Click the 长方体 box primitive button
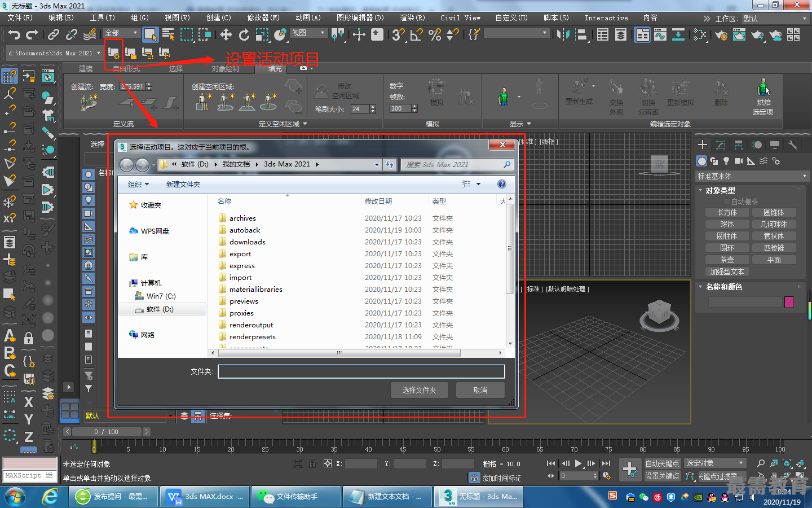This screenshot has height=508, width=812. pyautogui.click(x=727, y=212)
